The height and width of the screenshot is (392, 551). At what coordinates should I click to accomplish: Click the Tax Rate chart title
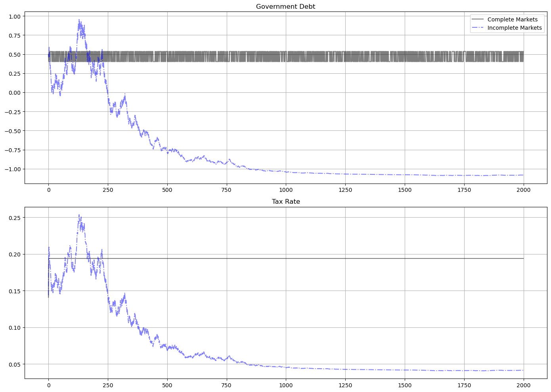285,201
